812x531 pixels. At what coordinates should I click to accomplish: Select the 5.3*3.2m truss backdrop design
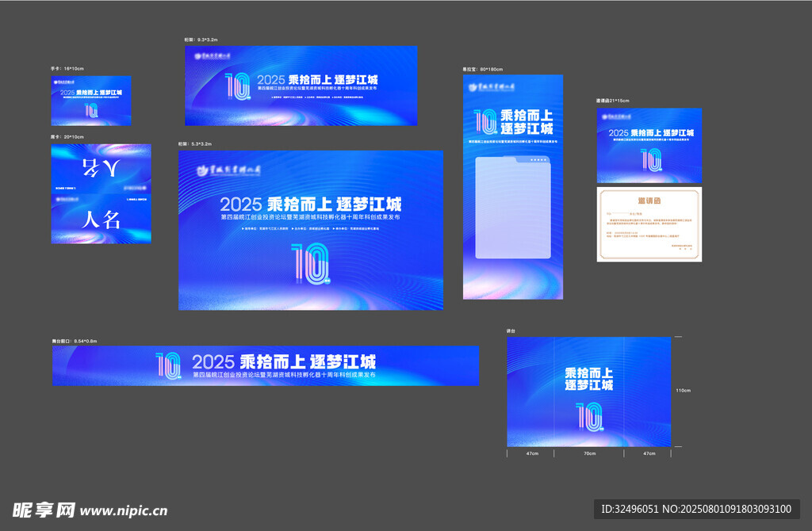311,230
